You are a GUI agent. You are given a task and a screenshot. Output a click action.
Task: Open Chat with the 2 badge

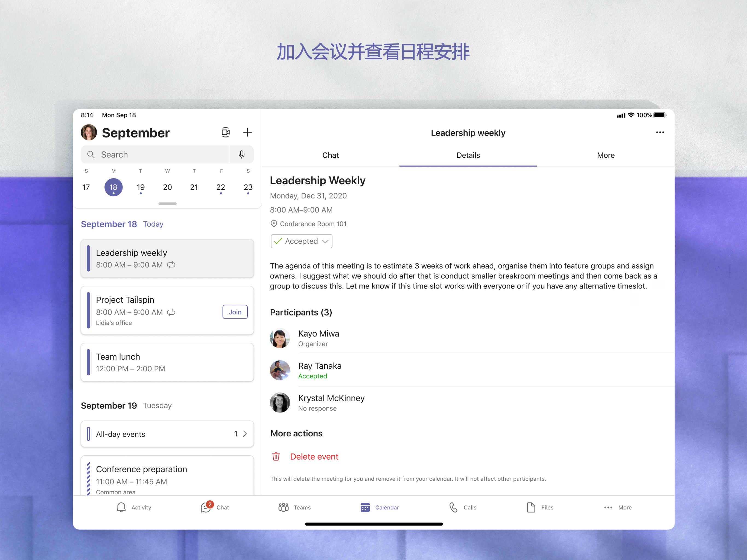tap(206, 507)
